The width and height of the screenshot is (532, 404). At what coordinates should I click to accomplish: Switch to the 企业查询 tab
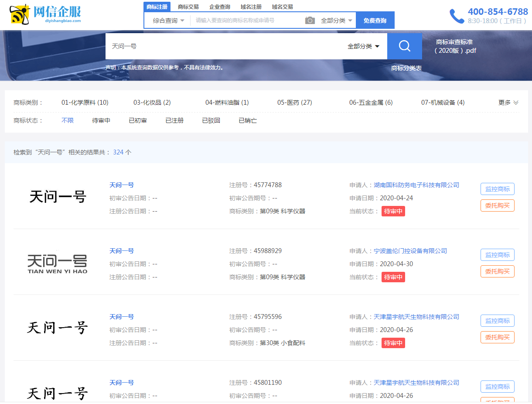220,7
